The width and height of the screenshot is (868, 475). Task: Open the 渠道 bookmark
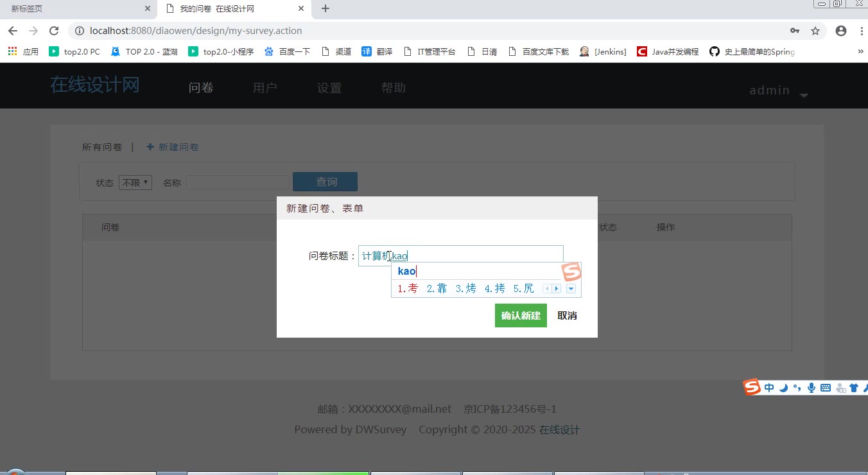pyautogui.click(x=336, y=51)
